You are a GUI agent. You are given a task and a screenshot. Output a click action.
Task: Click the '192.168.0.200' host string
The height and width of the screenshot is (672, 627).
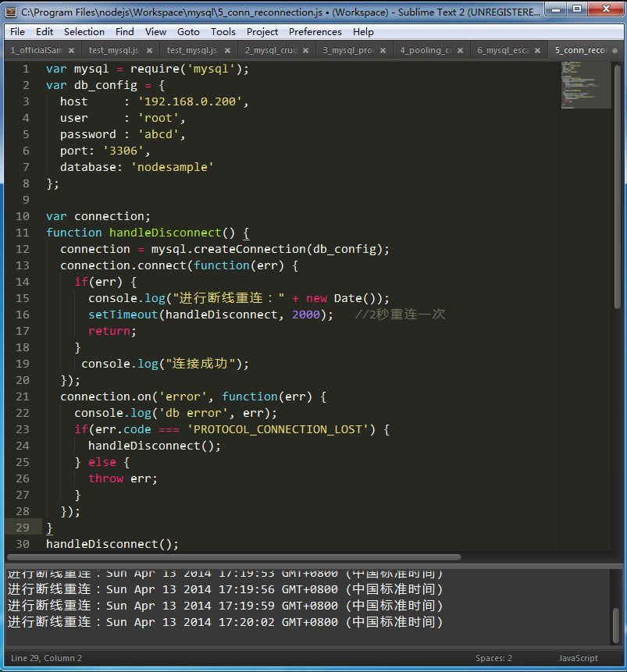[190, 101]
